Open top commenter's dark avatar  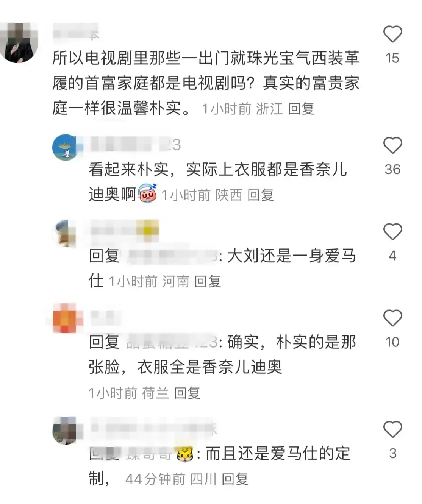(x=19, y=42)
